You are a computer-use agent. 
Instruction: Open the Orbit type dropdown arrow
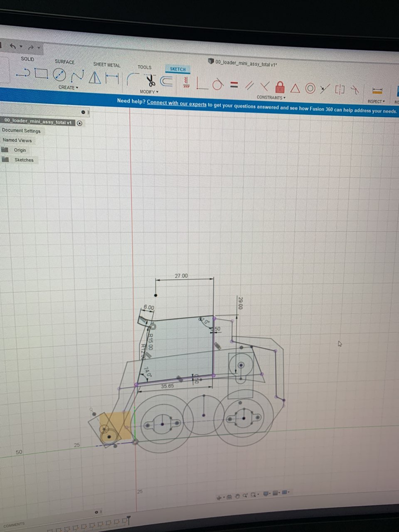[224, 497]
